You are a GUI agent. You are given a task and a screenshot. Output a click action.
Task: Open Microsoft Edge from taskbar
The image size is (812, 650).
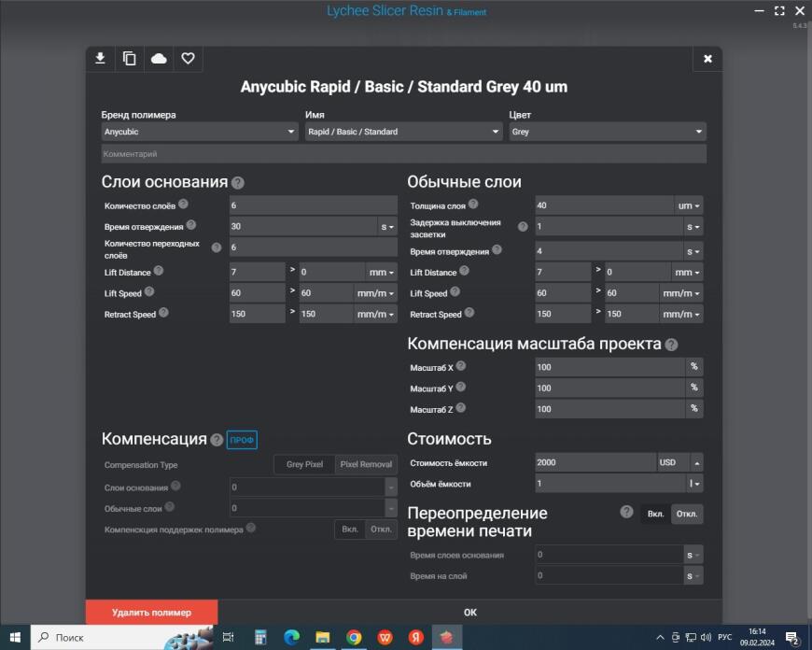pos(291,637)
